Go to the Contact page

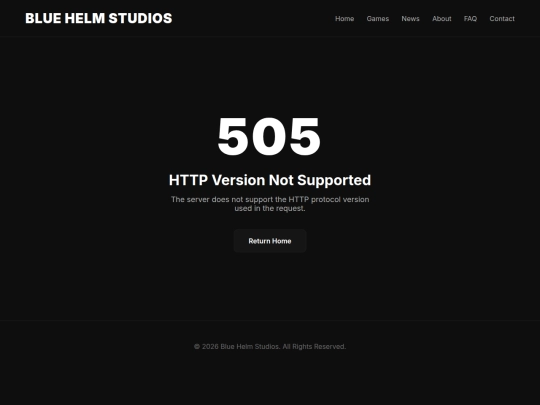502,19
